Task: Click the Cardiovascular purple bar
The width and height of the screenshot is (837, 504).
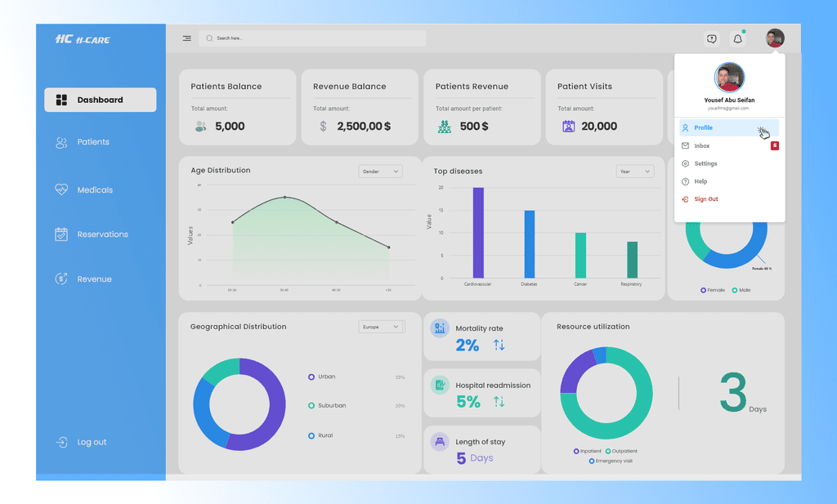Action: coord(478,233)
